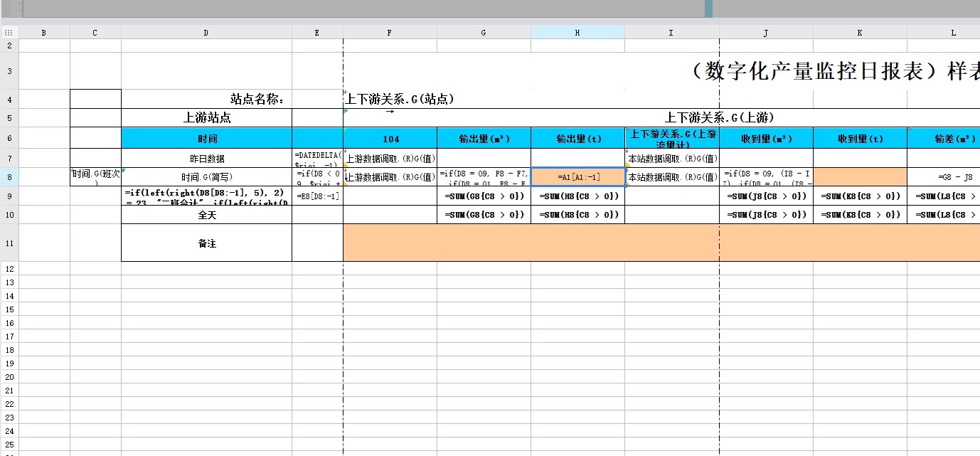Click the blue 时间 header cell
Image resolution: width=980 pixels, height=456 pixels.
tap(206, 138)
